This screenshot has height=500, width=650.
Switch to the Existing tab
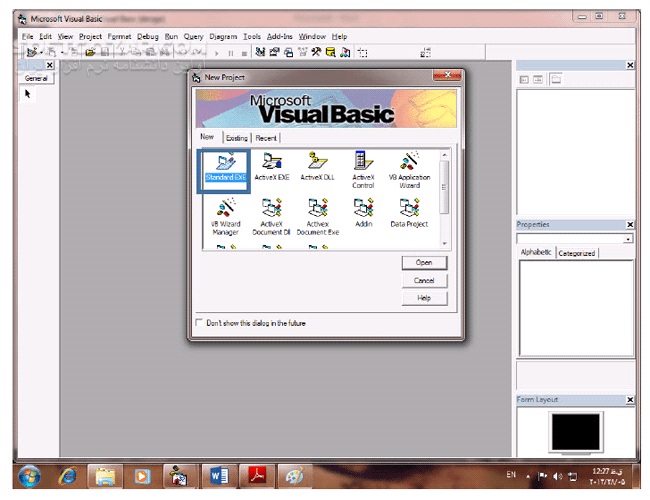(236, 138)
